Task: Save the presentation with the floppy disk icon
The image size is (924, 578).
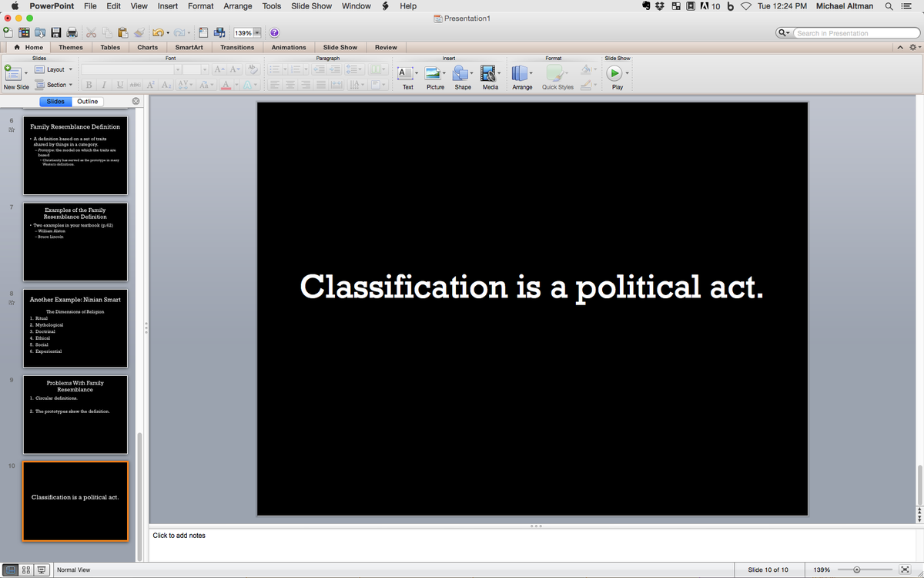Action: click(56, 32)
